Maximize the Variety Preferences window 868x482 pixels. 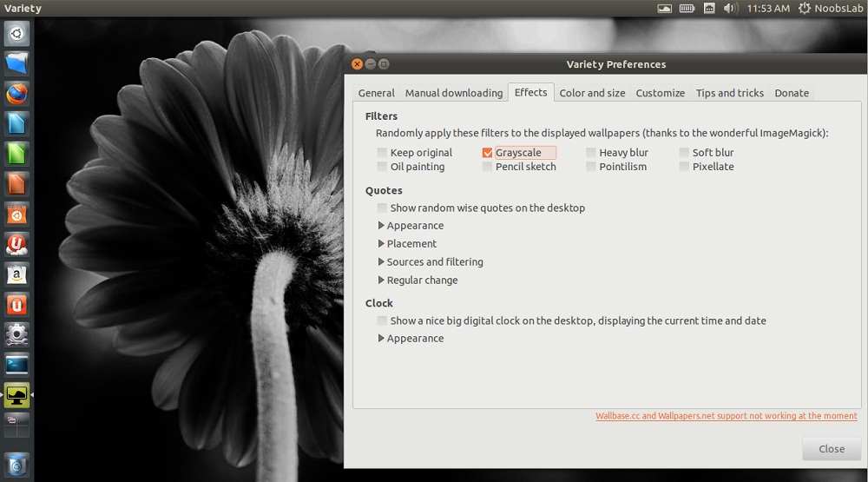click(384, 64)
